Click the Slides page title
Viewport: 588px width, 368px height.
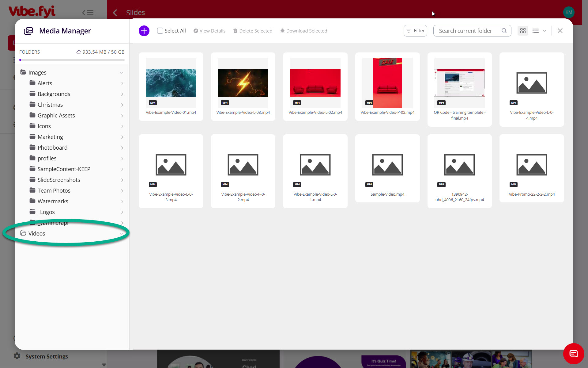[x=135, y=13]
